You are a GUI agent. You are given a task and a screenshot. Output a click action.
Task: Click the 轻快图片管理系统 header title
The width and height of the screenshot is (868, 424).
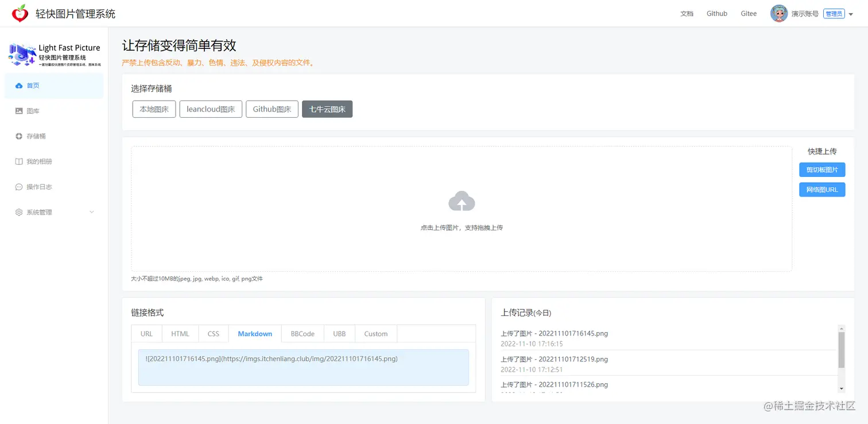click(x=75, y=14)
